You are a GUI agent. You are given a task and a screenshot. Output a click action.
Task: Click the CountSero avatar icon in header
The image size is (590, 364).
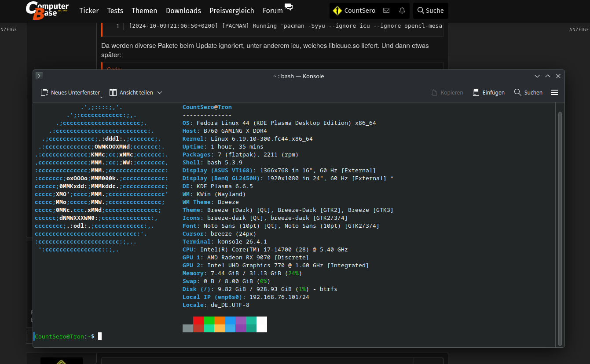coord(337,11)
